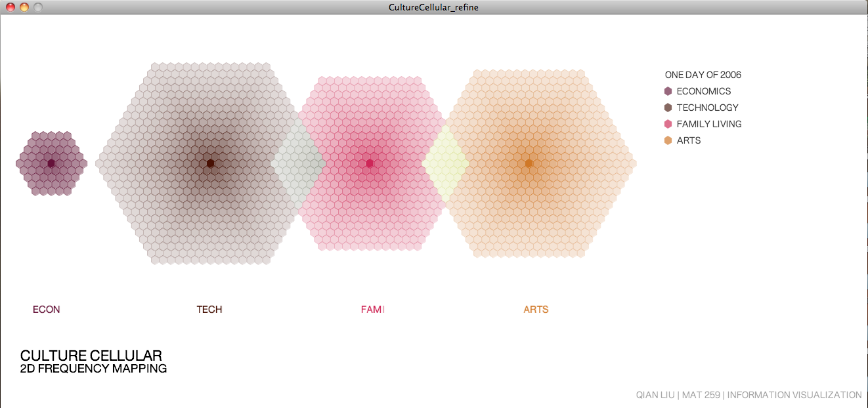Click the FAMILY LIVING legend hexagon icon
Screen dimensions: 868x408
click(668, 124)
